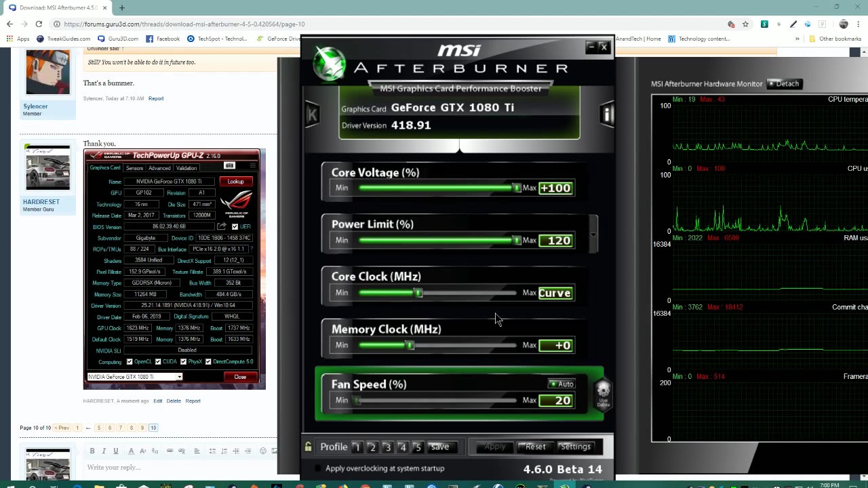
Task: Open the Curve editor button for Core Clock
Action: point(555,293)
